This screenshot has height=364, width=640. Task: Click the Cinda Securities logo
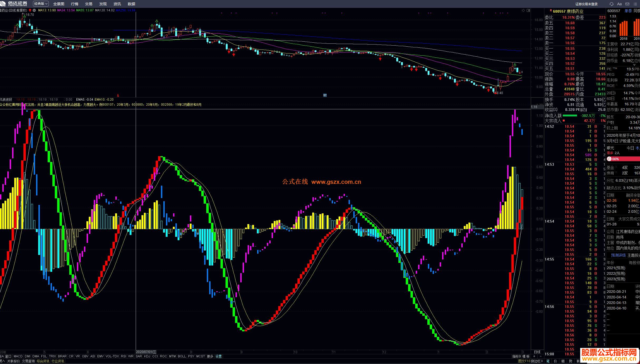tap(14, 3)
